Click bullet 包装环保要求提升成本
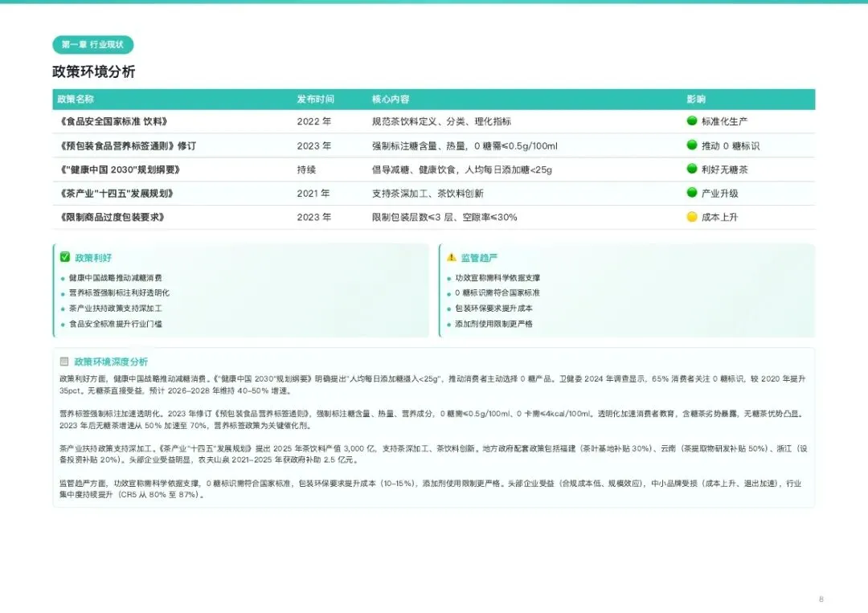Image resolution: width=868 pixels, height=613 pixels. pos(493,309)
